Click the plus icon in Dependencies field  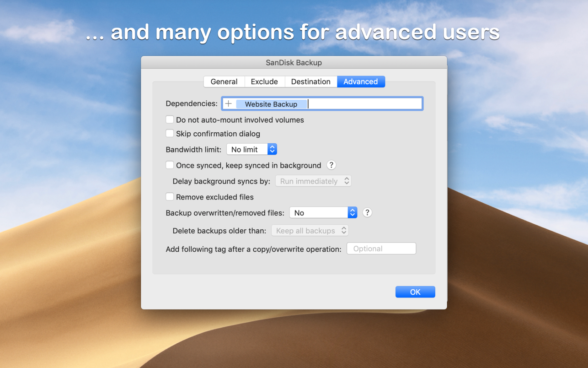[x=229, y=104]
